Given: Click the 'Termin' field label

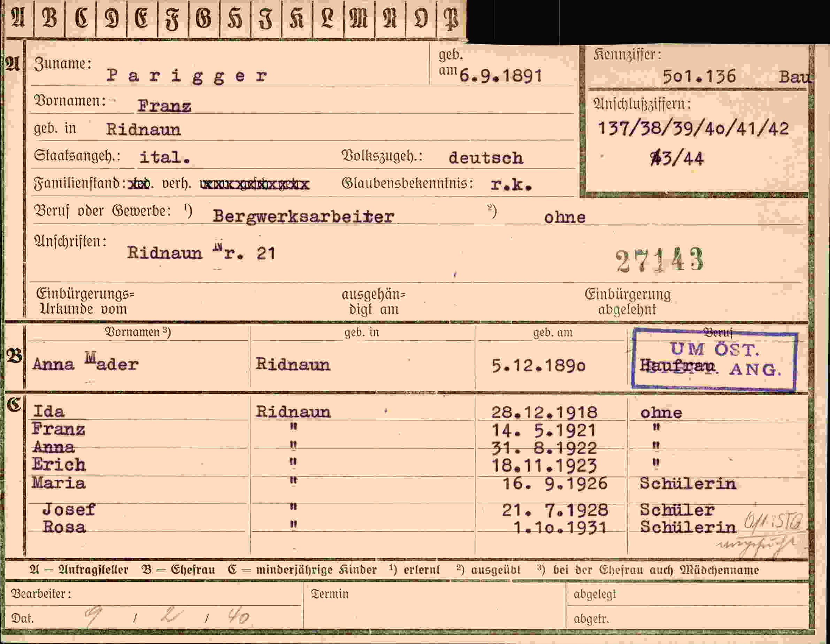Looking at the screenshot, I should [330, 594].
